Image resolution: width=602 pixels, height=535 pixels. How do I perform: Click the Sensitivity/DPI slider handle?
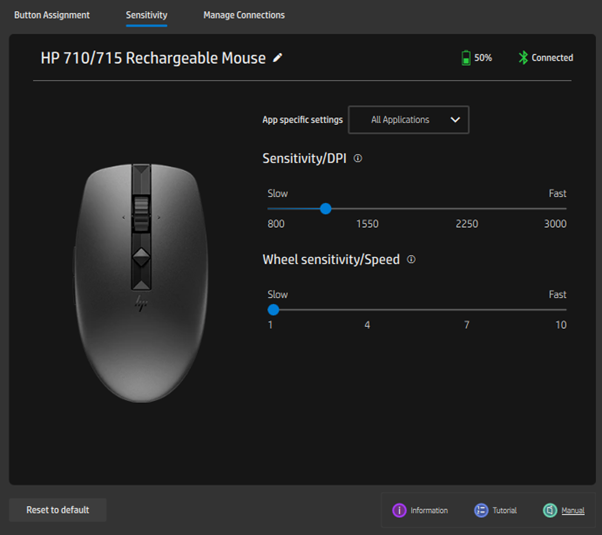[326, 209]
